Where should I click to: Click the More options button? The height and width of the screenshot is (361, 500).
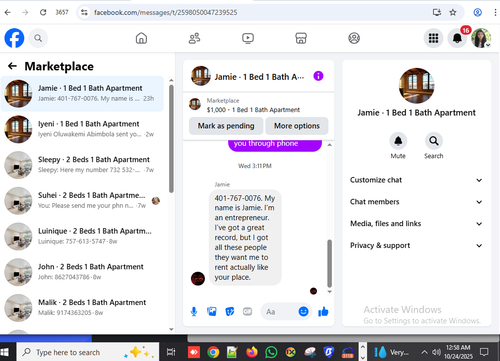[297, 126]
